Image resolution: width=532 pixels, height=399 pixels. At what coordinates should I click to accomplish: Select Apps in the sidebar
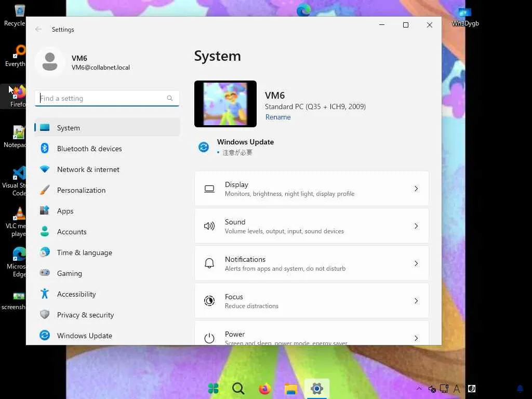[107, 211]
